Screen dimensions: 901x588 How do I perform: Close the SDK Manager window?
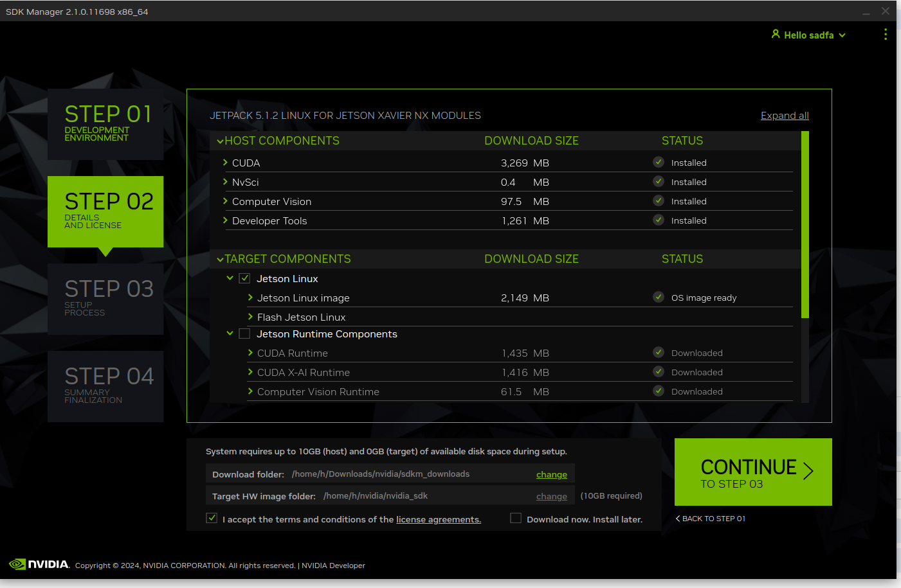coord(886,11)
